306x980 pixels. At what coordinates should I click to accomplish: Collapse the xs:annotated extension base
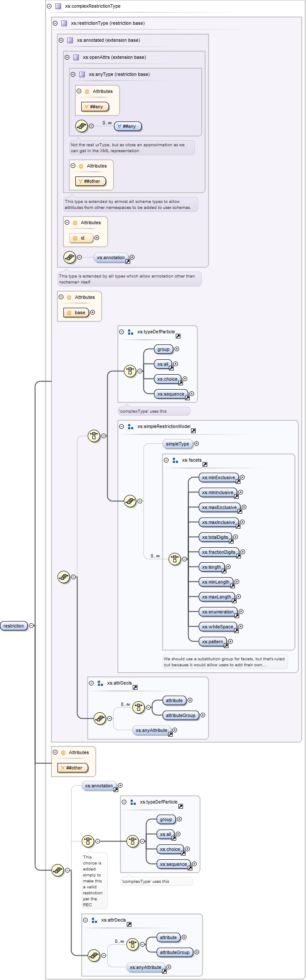pos(61,40)
